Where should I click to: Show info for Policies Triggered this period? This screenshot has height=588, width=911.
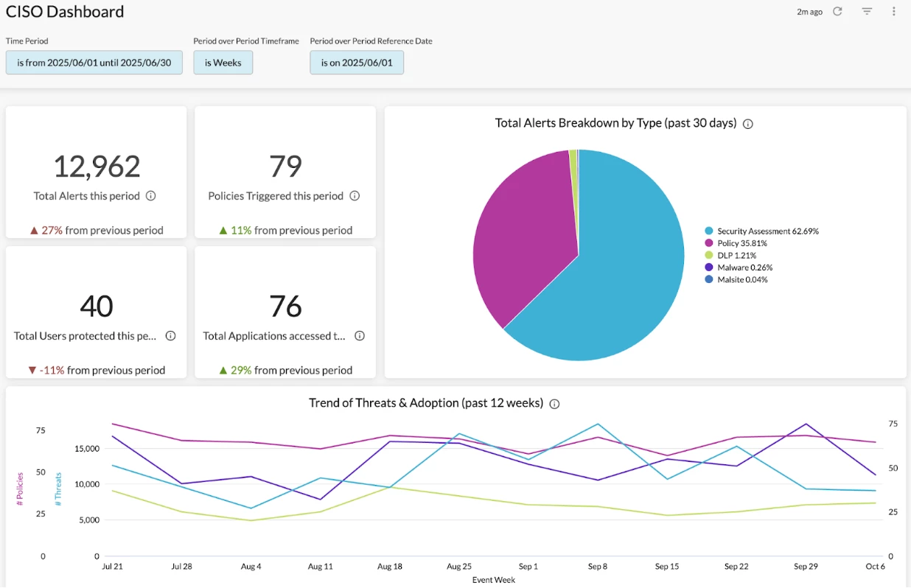[x=355, y=196]
